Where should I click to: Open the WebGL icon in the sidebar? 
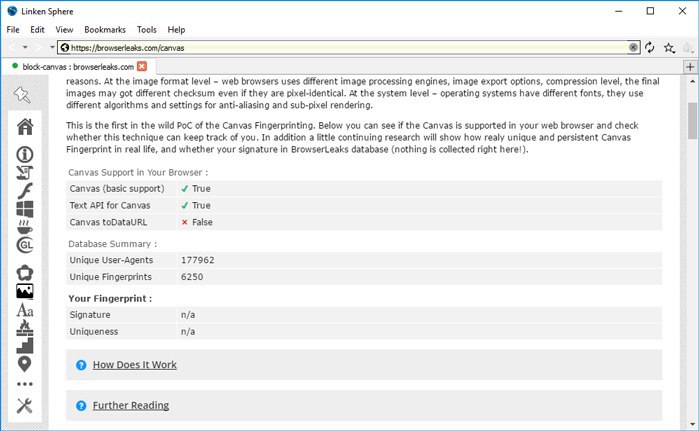coord(25,245)
